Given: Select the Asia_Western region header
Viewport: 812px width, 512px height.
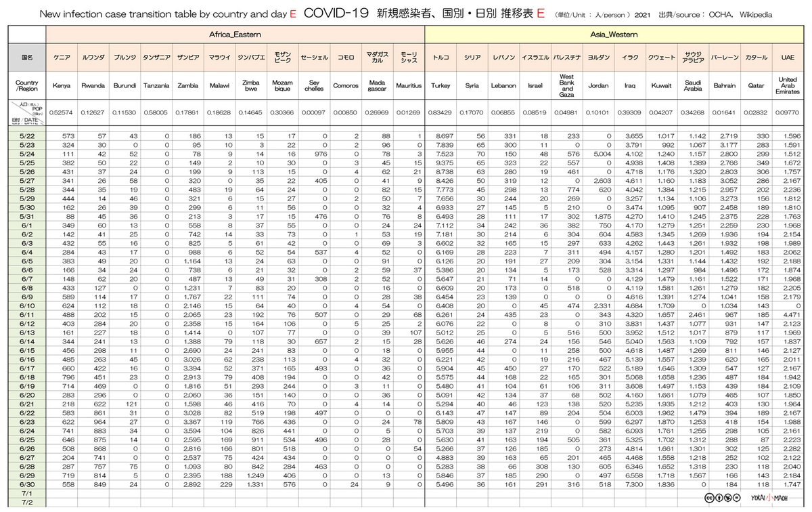Looking at the screenshot, I should (614, 33).
